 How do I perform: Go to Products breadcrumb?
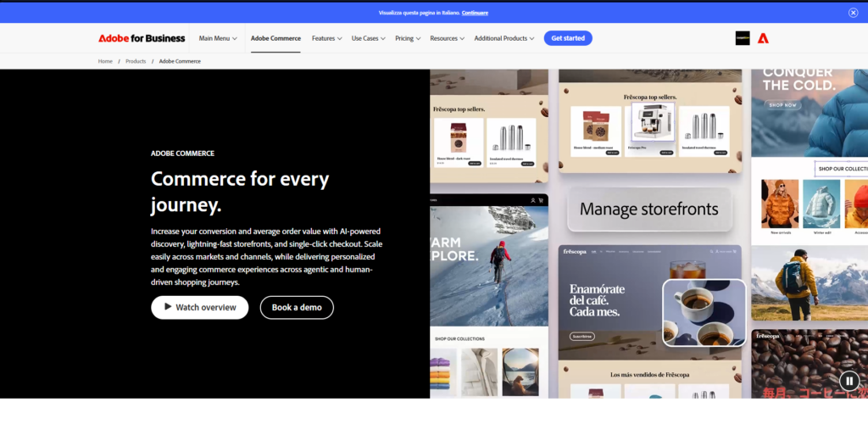pyautogui.click(x=136, y=61)
